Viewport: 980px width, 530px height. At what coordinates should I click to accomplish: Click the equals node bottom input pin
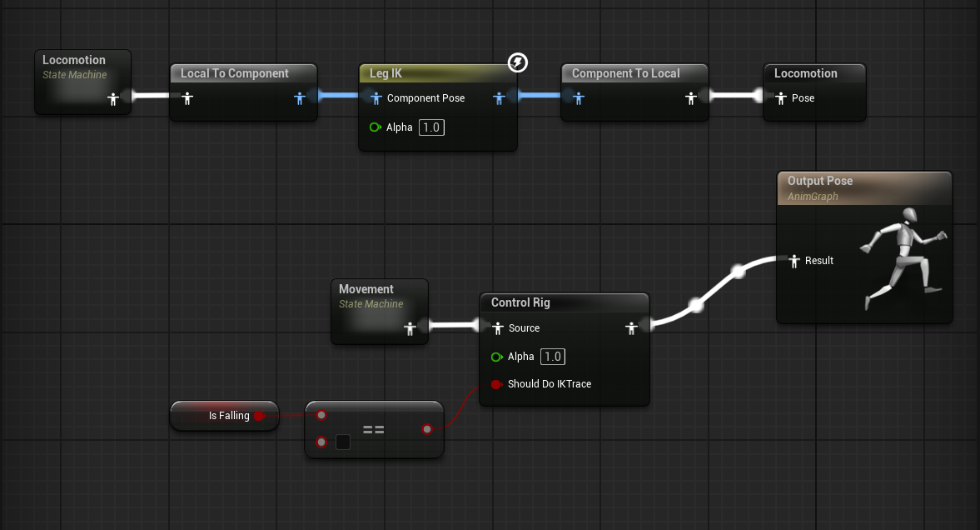pos(321,442)
